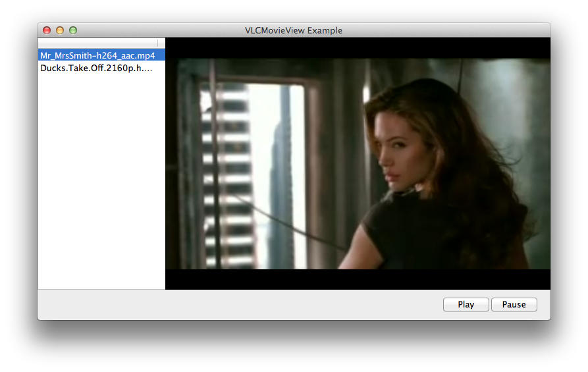
Task: Click the Play button
Action: pos(466,304)
